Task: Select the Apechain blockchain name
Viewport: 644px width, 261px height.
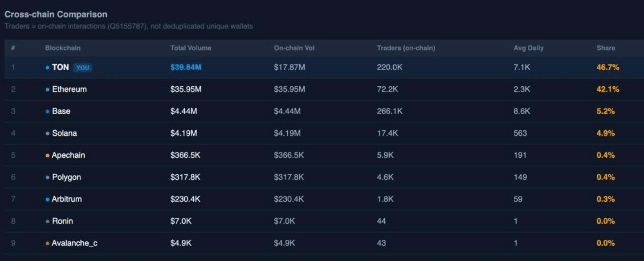Action: (x=68, y=155)
